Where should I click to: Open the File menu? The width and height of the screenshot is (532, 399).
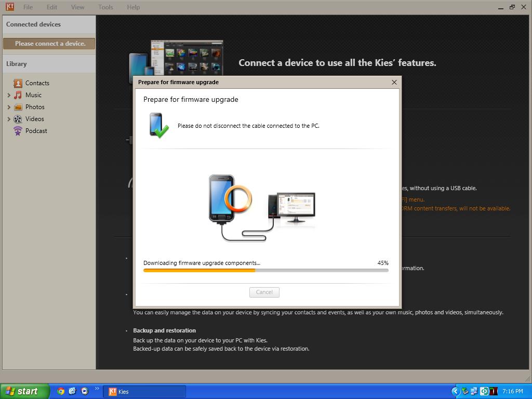click(x=28, y=7)
